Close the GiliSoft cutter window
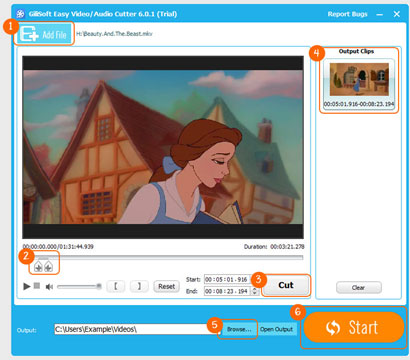The height and width of the screenshot is (360, 410). 397,14
